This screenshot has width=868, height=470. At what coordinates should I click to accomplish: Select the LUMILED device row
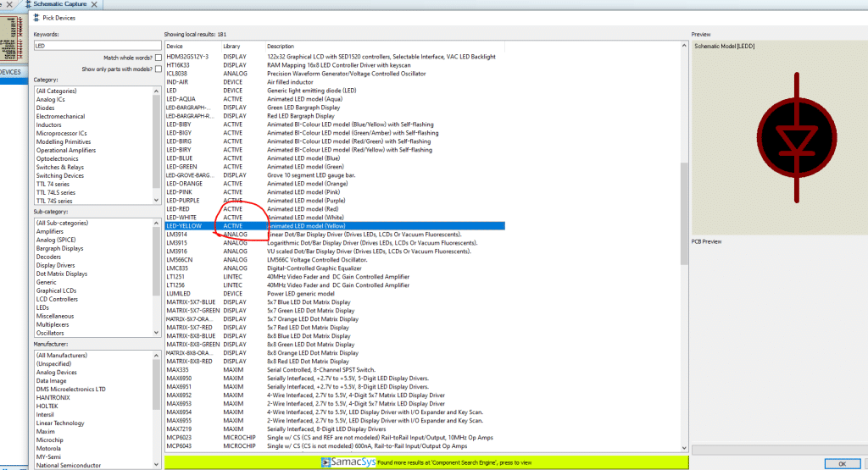[x=335, y=294]
